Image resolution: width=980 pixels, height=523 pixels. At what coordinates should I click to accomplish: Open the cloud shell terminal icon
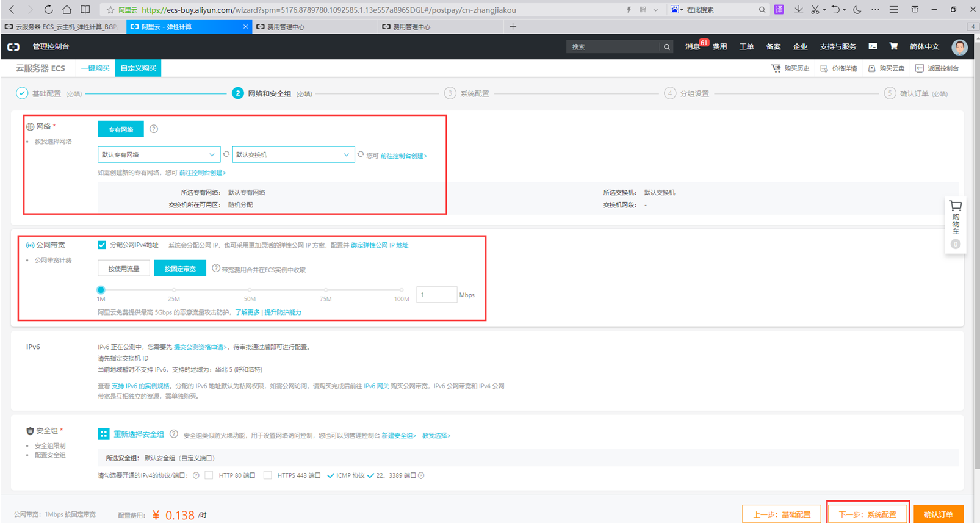tap(873, 46)
